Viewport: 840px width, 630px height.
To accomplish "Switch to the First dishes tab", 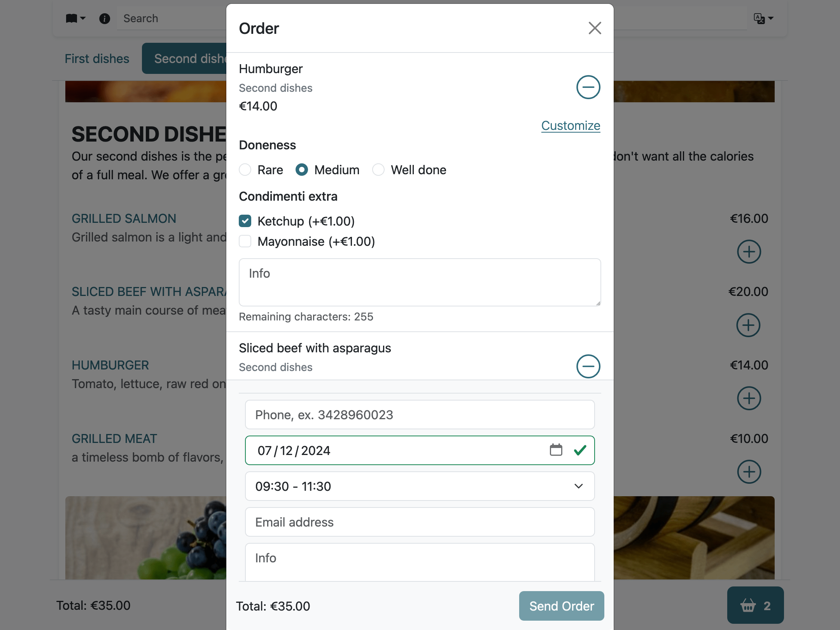I will [96, 58].
